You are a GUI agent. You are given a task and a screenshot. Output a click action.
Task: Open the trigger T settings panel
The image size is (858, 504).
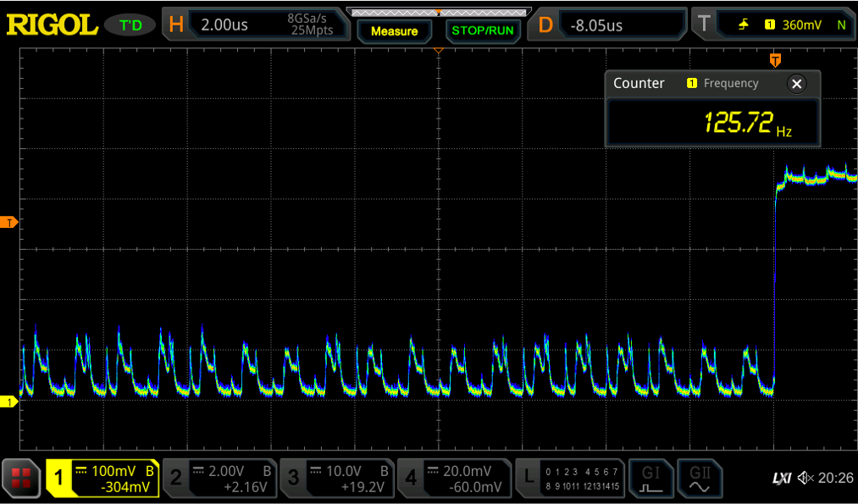point(774,25)
